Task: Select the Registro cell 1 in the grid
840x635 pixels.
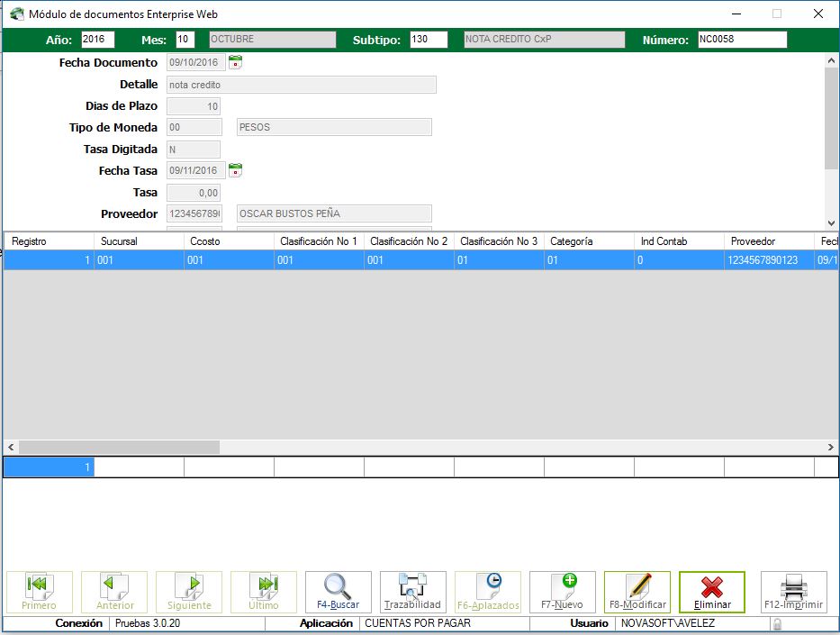Action: point(49,260)
